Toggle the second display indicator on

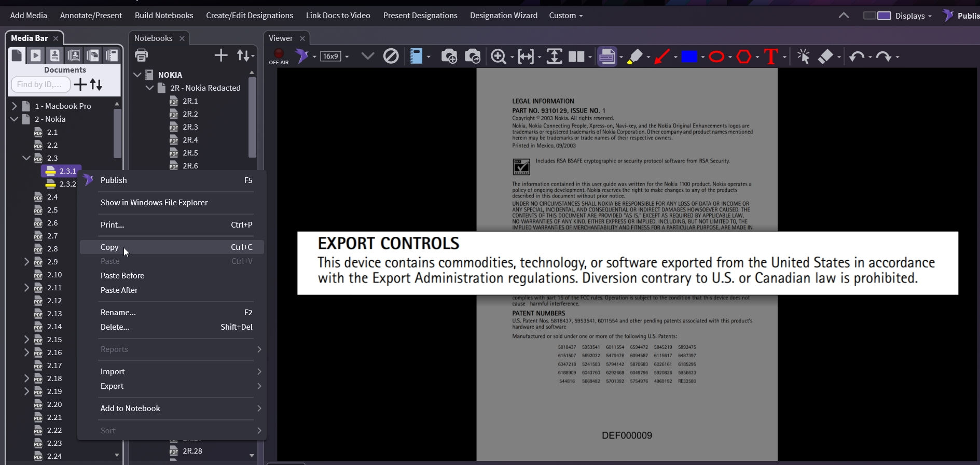pyautogui.click(x=884, y=16)
